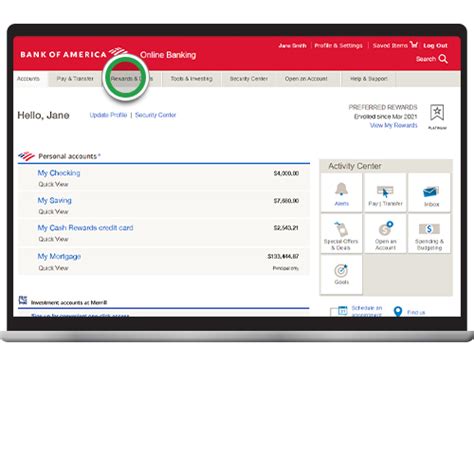Open Special Offers & Deals tile
474x474 pixels.
341,234
